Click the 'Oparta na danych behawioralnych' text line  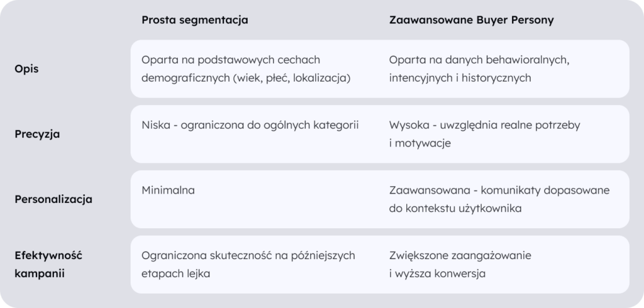tap(479, 60)
